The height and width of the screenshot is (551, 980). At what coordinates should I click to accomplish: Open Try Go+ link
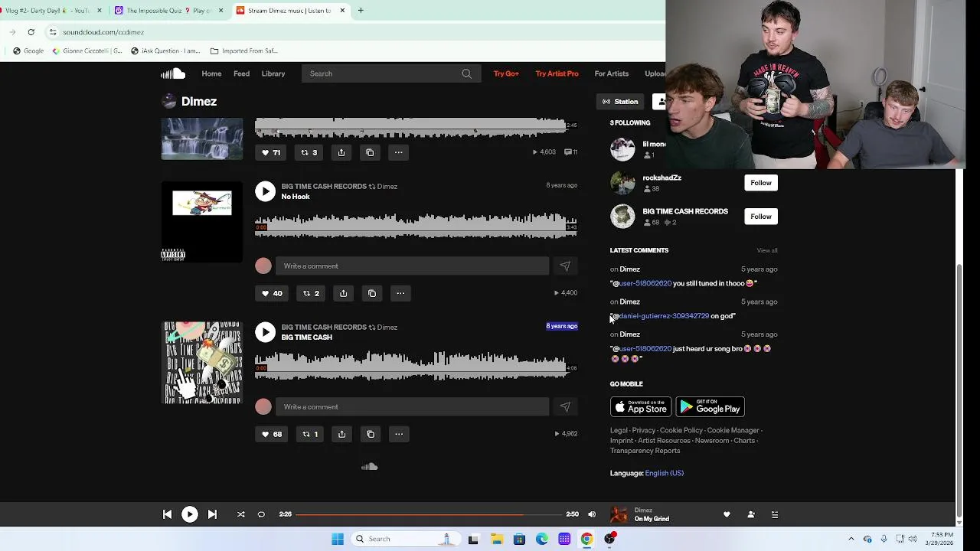506,73
